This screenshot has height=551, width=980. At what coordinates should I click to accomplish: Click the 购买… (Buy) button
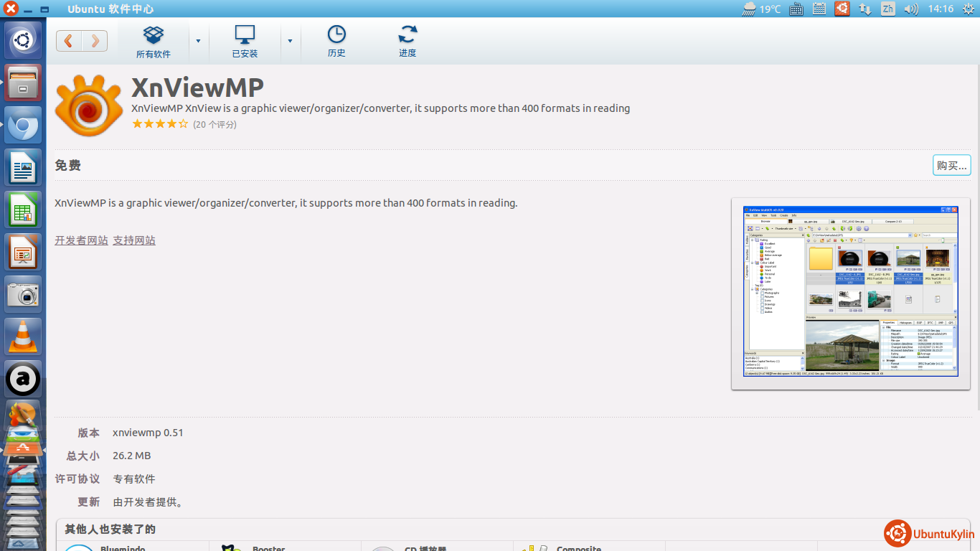tap(951, 165)
